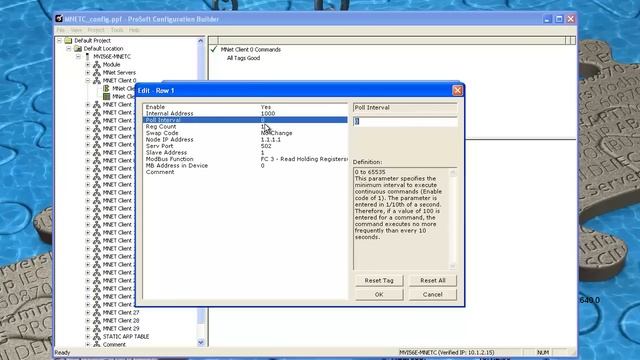Click the Ready status bar text

pyautogui.click(x=62, y=352)
